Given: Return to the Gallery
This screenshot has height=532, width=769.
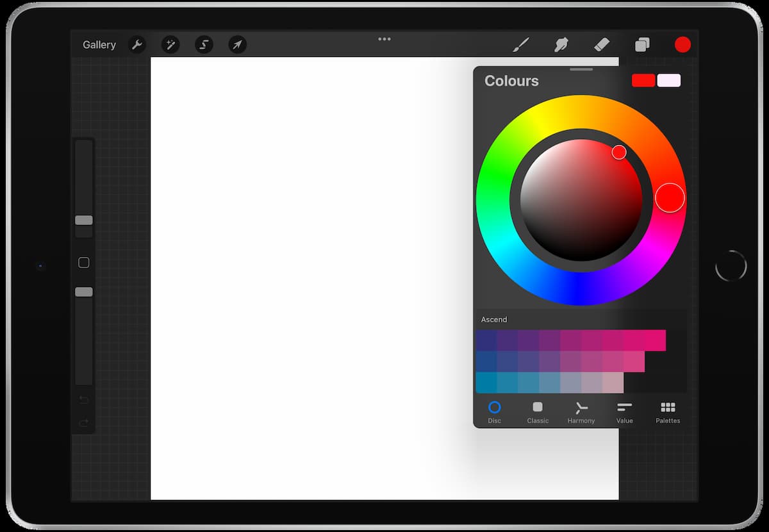Looking at the screenshot, I should (99, 44).
